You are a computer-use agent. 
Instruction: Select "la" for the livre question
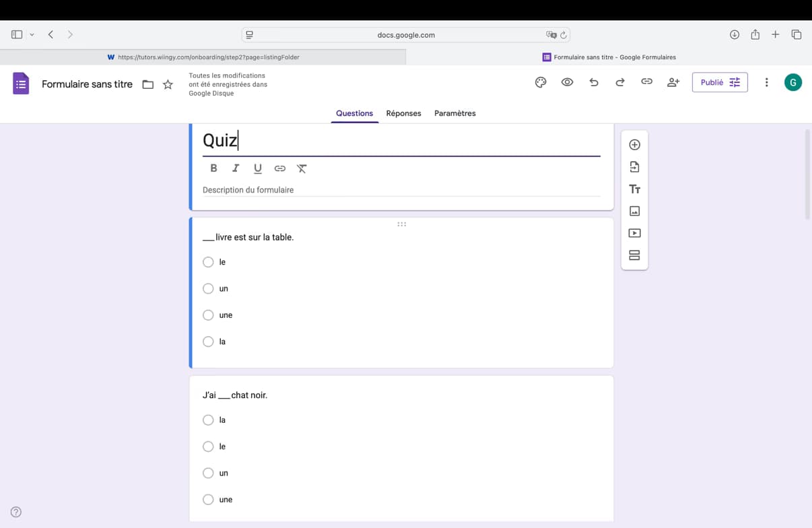pyautogui.click(x=209, y=341)
